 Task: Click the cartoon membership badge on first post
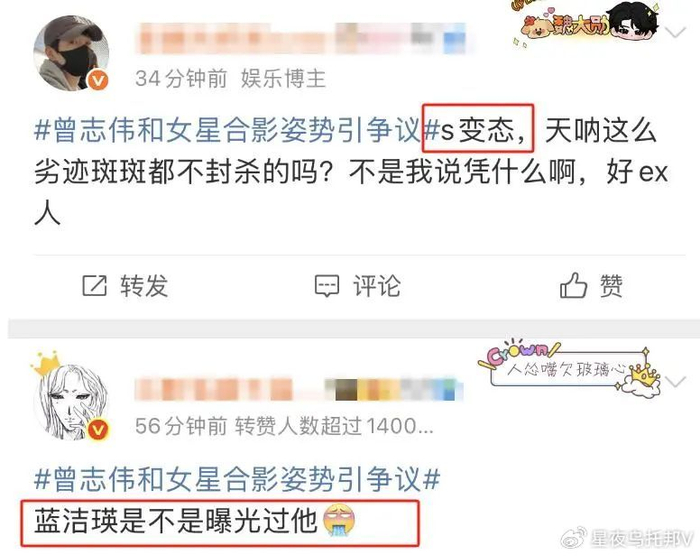click(586, 23)
